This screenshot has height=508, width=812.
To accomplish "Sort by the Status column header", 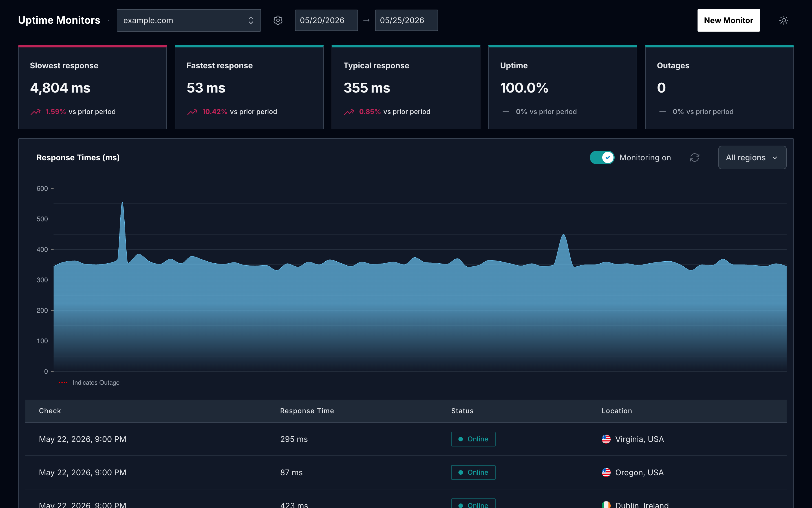I will pyautogui.click(x=462, y=411).
